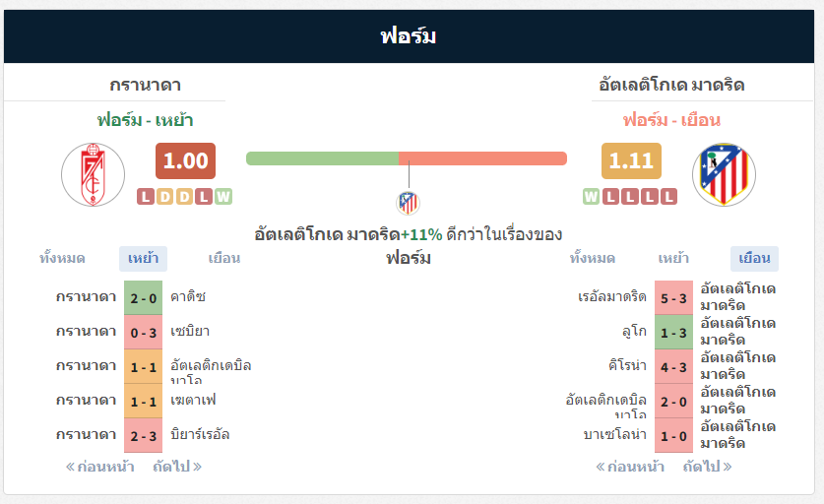
Task: Click the first red L badge for Granada
Action: (x=146, y=196)
